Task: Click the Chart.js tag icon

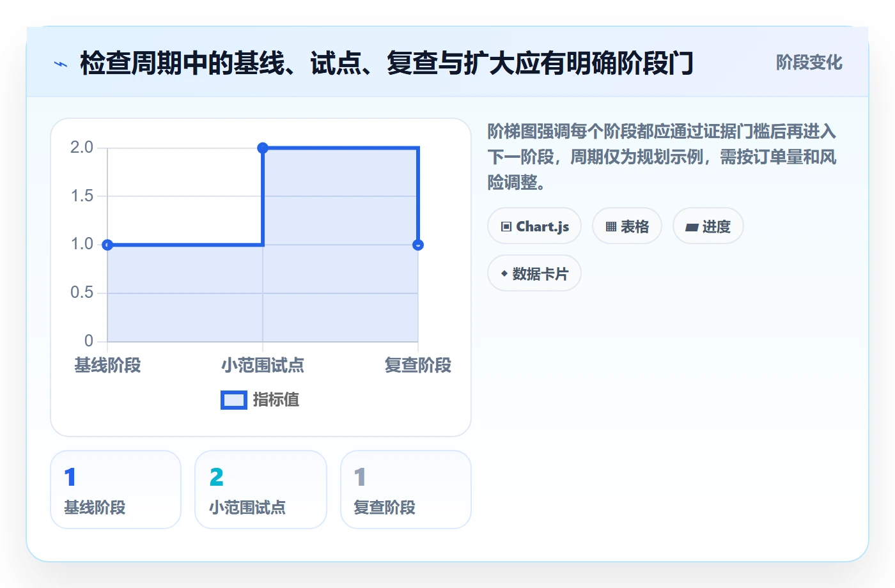Action: (x=506, y=227)
